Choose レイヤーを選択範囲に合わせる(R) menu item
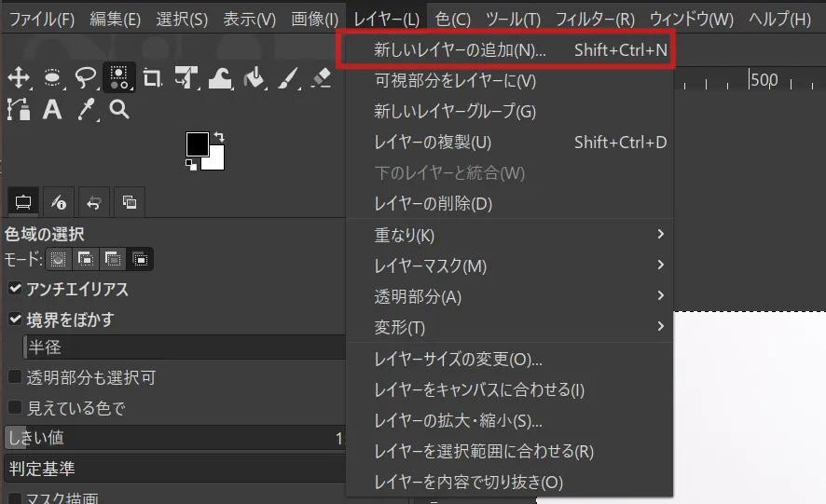This screenshot has height=504, width=826. point(510,451)
